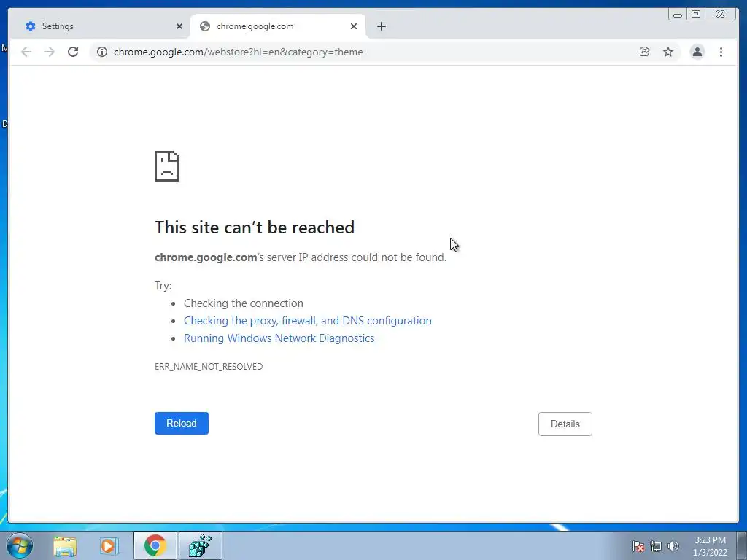Screen dimensions: 747x560
Task: Open Chrome's three-dot menu
Action: coord(721,52)
